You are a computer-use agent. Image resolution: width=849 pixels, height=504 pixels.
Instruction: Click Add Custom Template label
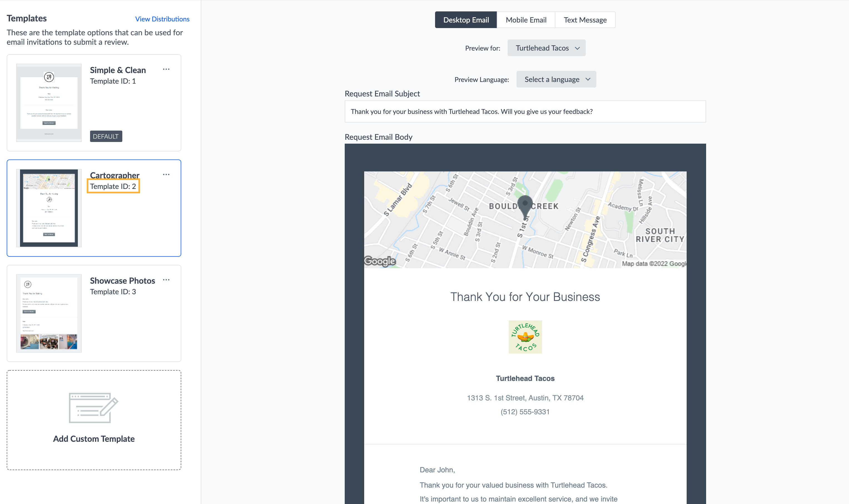click(x=94, y=439)
